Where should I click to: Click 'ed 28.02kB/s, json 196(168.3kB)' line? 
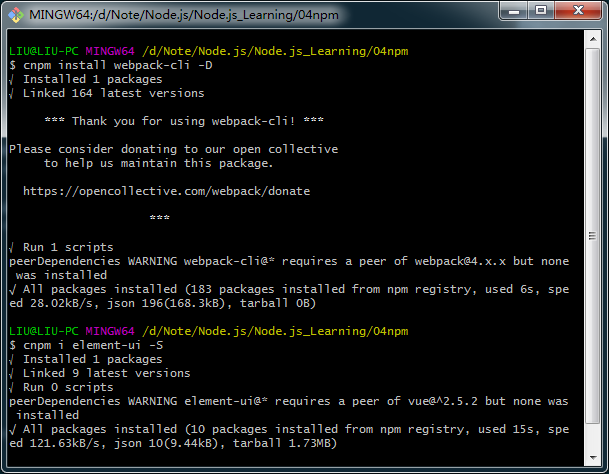[x=162, y=303]
